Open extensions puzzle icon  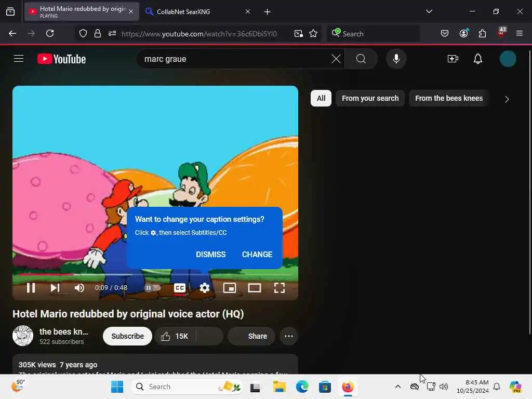pyautogui.click(x=482, y=34)
